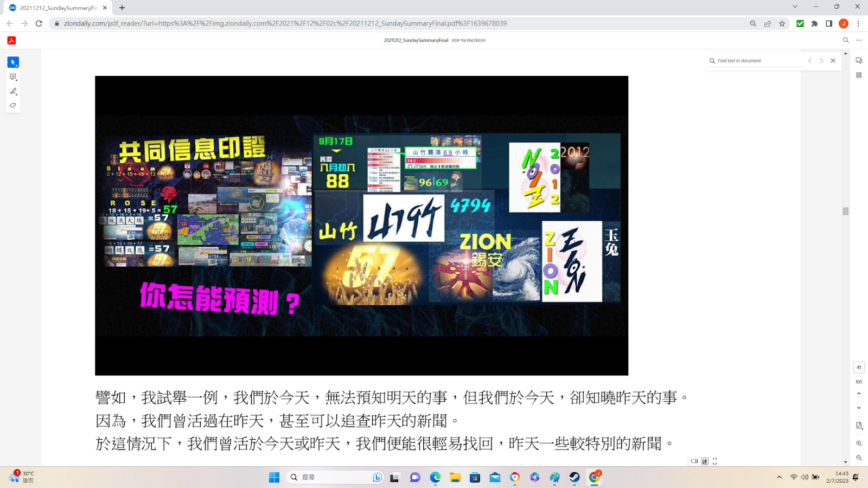Choose the add comment tool
This screenshot has width=868, height=488.
click(x=13, y=77)
